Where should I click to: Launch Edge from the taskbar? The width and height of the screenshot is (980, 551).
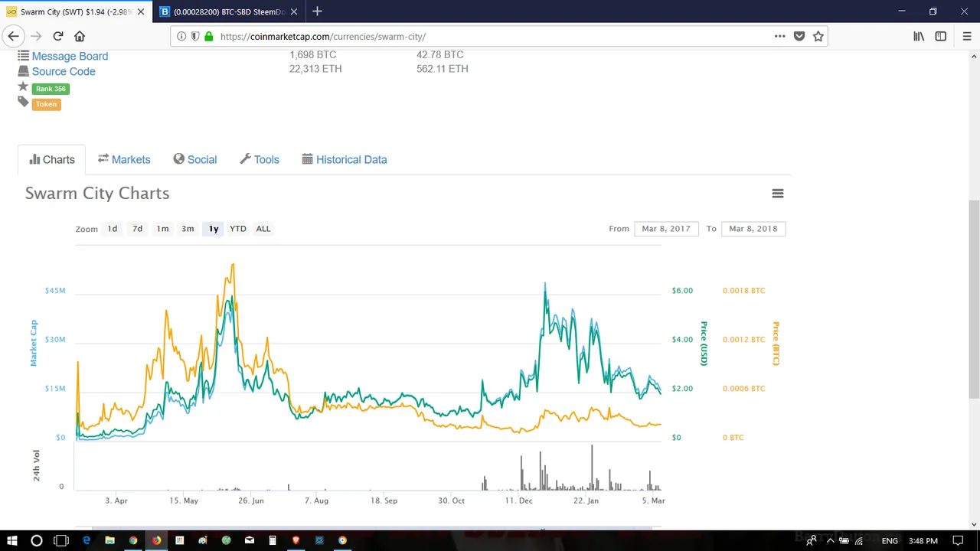click(87, 540)
